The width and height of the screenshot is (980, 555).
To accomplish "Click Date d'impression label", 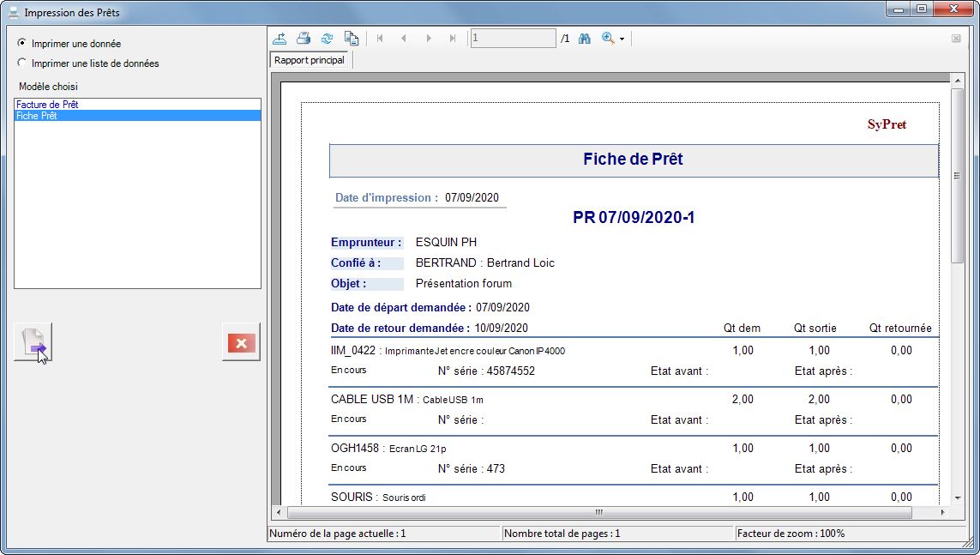I will click(387, 197).
